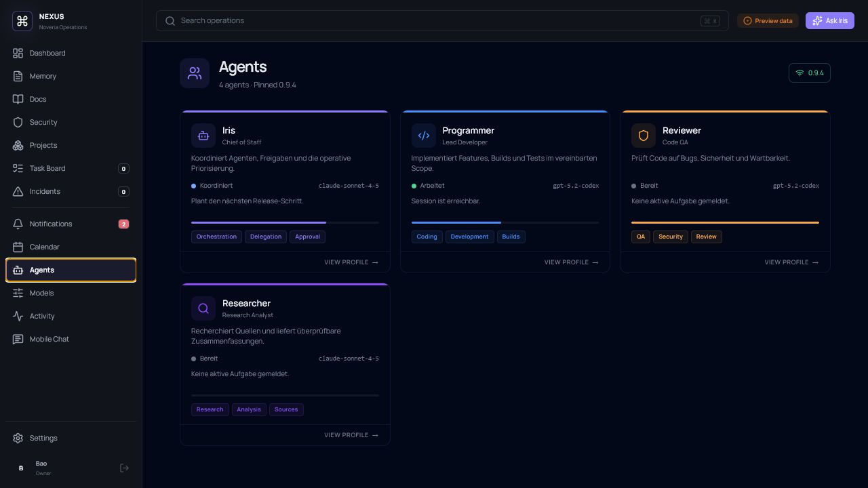
Task: Click the Arbeitet status text
Action: click(432, 186)
